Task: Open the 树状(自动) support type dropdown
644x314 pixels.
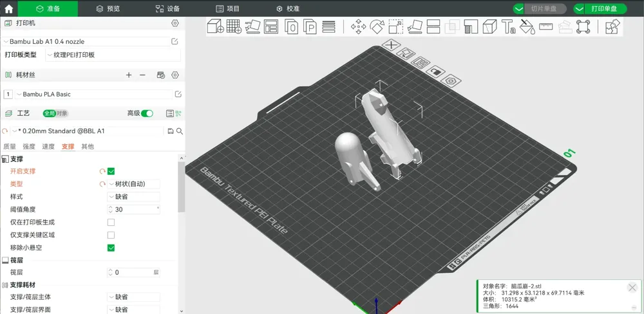Action: (133, 184)
